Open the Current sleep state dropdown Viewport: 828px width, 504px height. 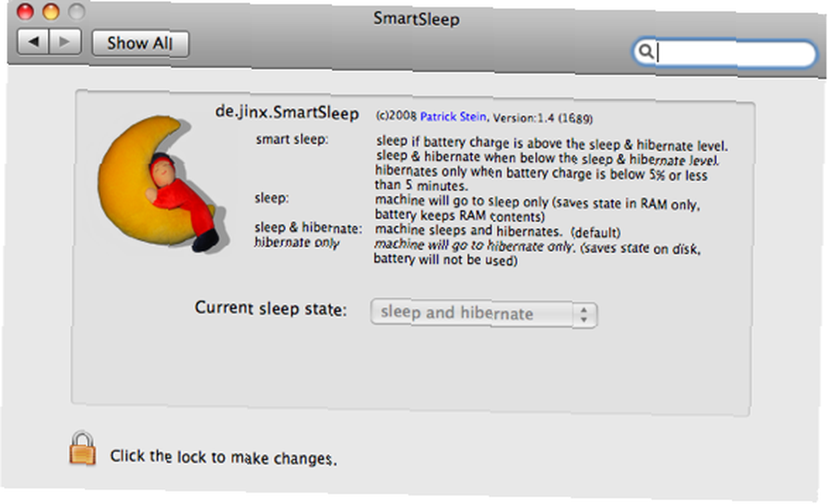click(x=484, y=314)
